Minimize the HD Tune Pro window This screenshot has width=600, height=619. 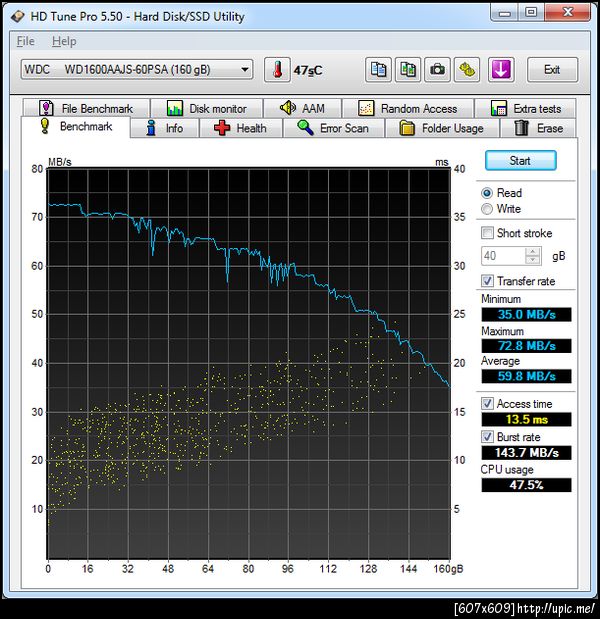[x=504, y=13]
